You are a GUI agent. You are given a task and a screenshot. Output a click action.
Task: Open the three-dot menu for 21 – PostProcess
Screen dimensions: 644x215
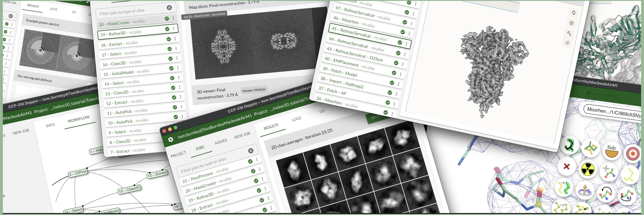tap(257, 160)
